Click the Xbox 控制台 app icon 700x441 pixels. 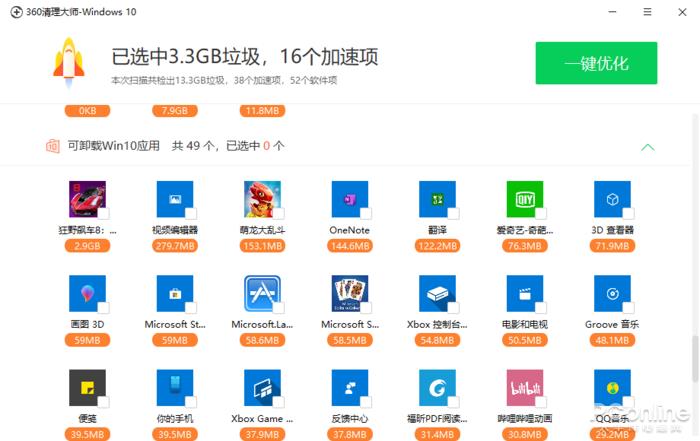(437, 293)
